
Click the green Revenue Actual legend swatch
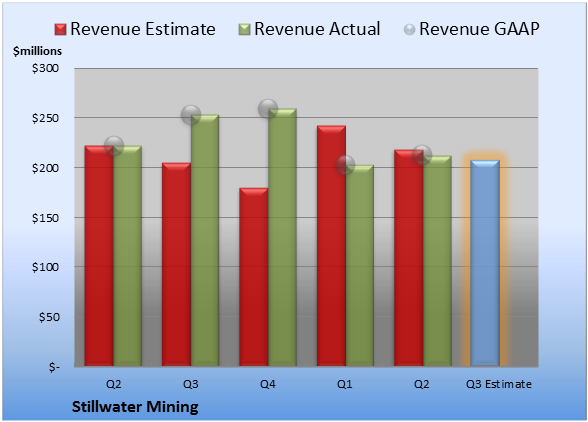pyautogui.click(x=244, y=30)
